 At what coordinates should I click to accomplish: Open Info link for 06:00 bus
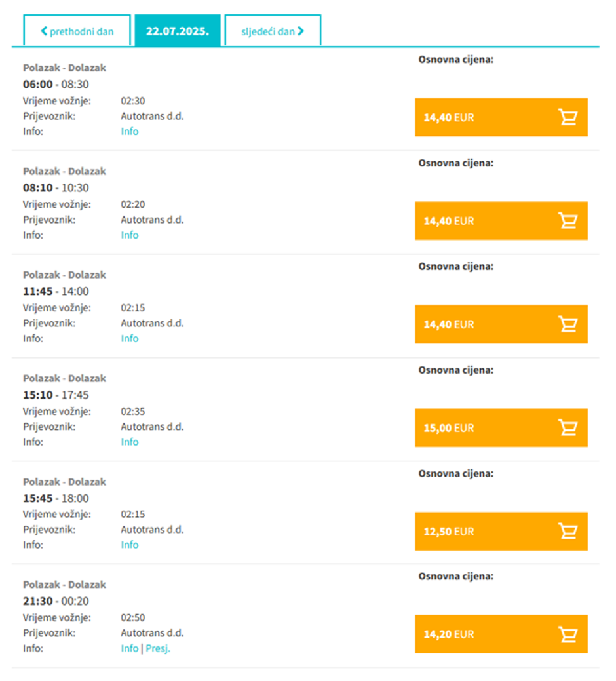coord(129,132)
